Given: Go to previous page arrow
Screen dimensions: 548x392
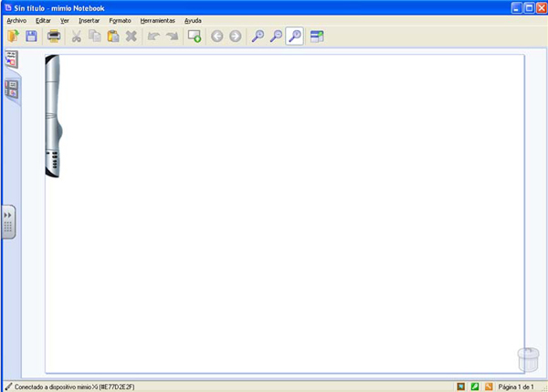Looking at the screenshot, I should [217, 37].
